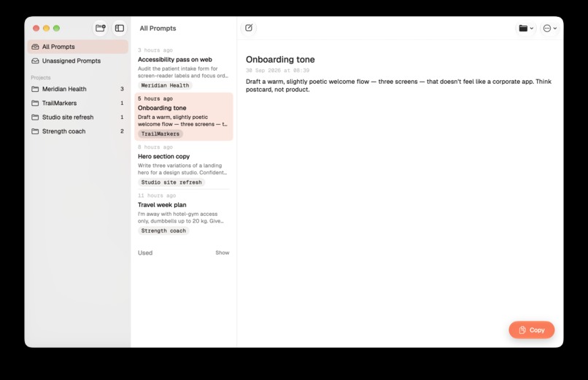Click the TrailMarkers tag on Onboarding tone

160,133
